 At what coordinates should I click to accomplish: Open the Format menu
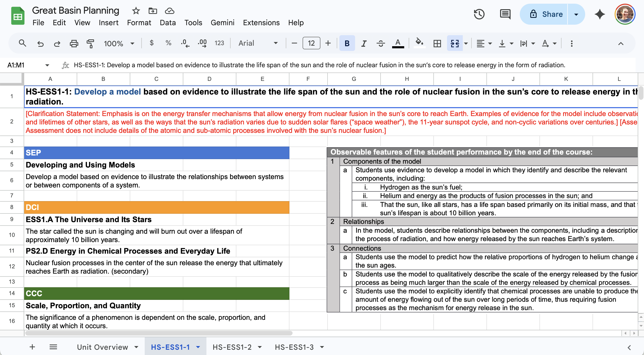(x=139, y=23)
